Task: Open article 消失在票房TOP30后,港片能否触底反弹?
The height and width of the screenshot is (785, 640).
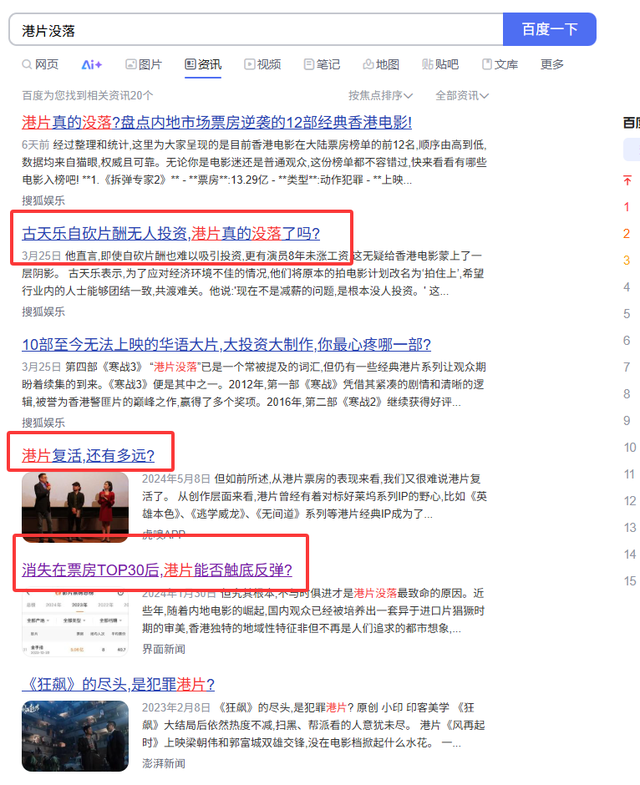Action: [157, 570]
